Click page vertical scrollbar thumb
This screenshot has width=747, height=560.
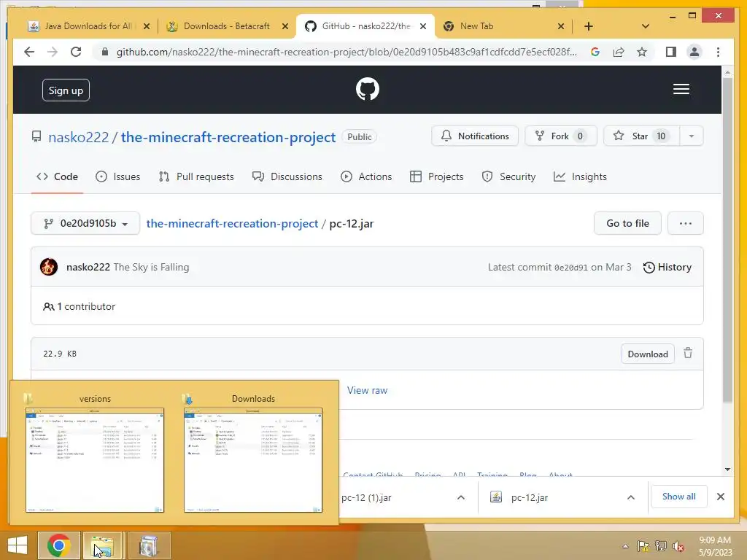pos(727,238)
